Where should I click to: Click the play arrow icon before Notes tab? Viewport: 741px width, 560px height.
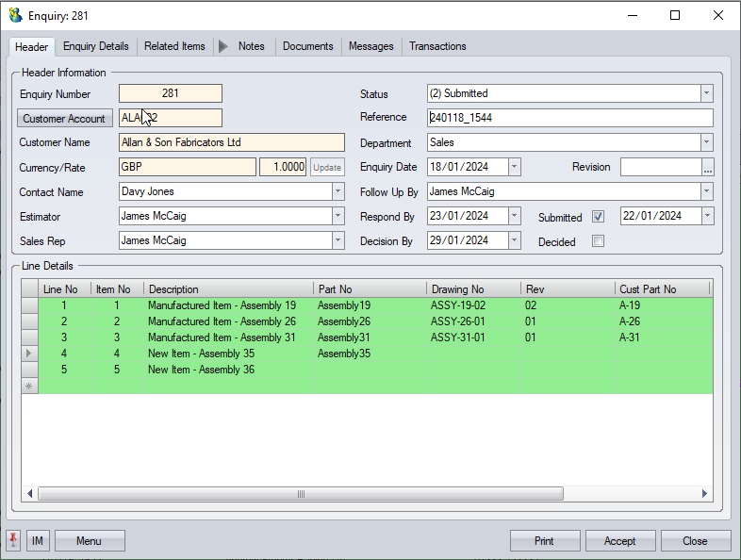coord(223,46)
